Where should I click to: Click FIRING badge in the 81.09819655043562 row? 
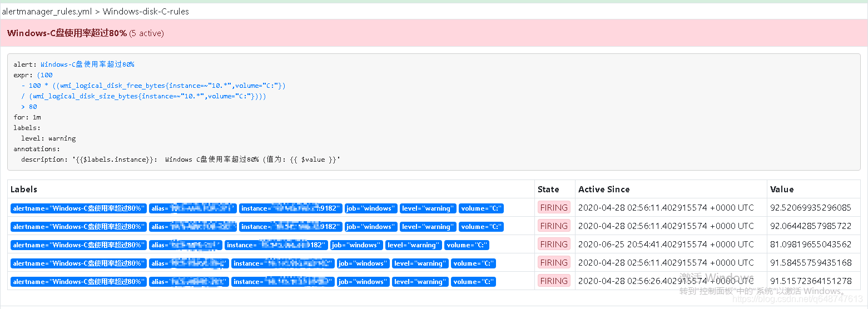click(554, 245)
